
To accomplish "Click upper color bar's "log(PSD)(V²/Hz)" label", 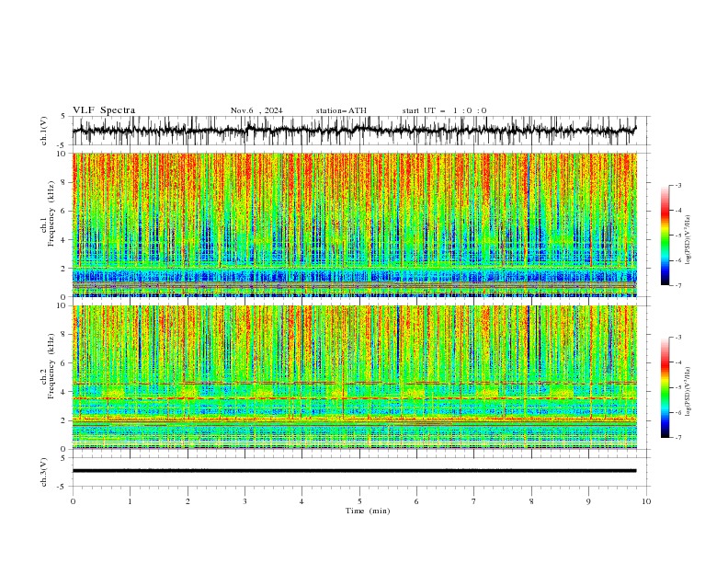I will coord(688,240).
